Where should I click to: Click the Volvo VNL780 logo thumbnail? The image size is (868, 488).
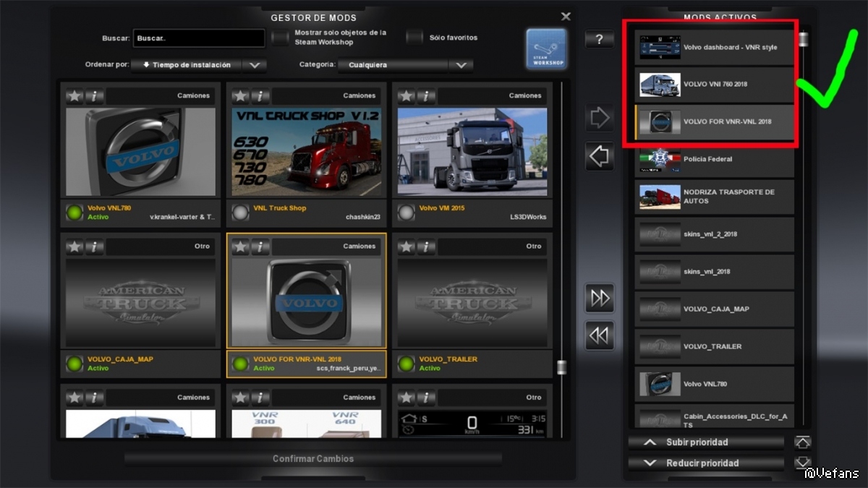(141, 152)
